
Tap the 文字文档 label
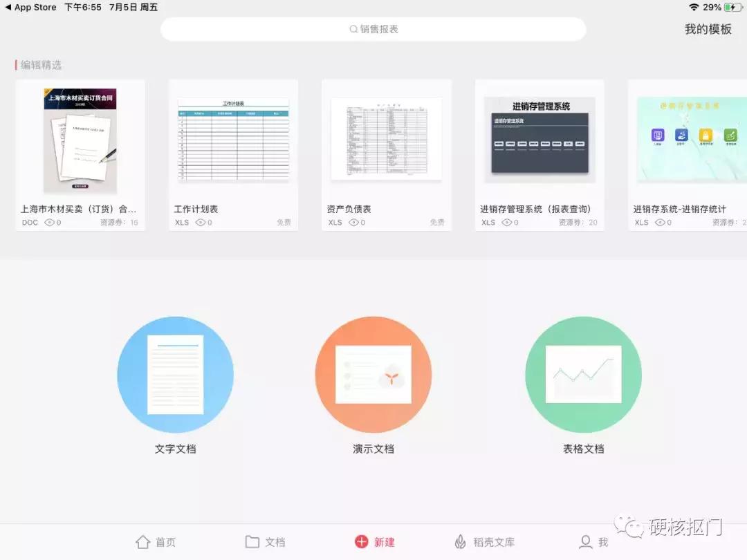pos(175,449)
